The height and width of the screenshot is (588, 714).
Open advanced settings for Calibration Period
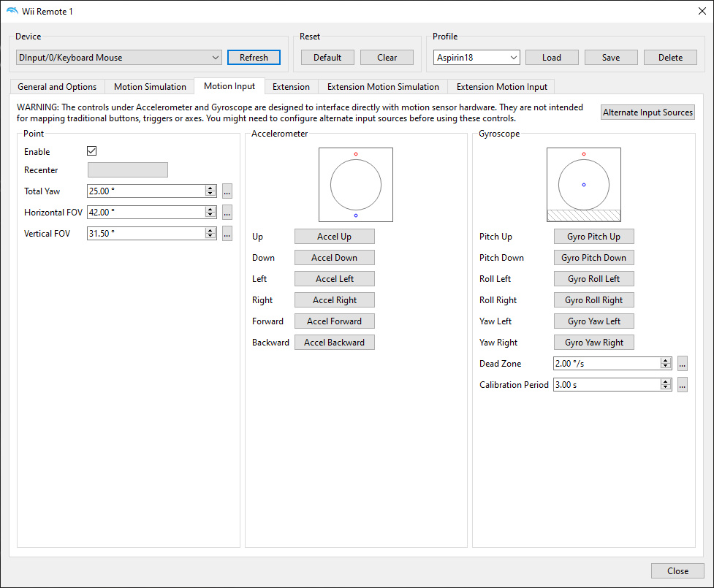(682, 384)
